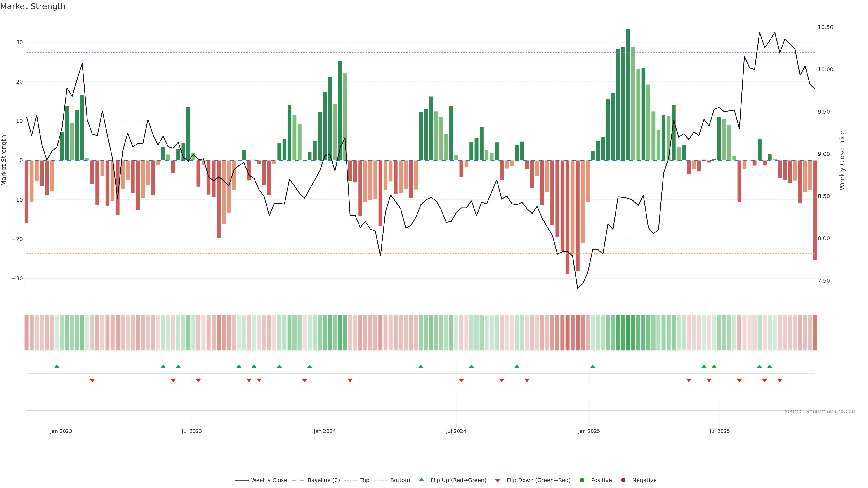Click the Jul 2024 x-axis label

[456, 431]
